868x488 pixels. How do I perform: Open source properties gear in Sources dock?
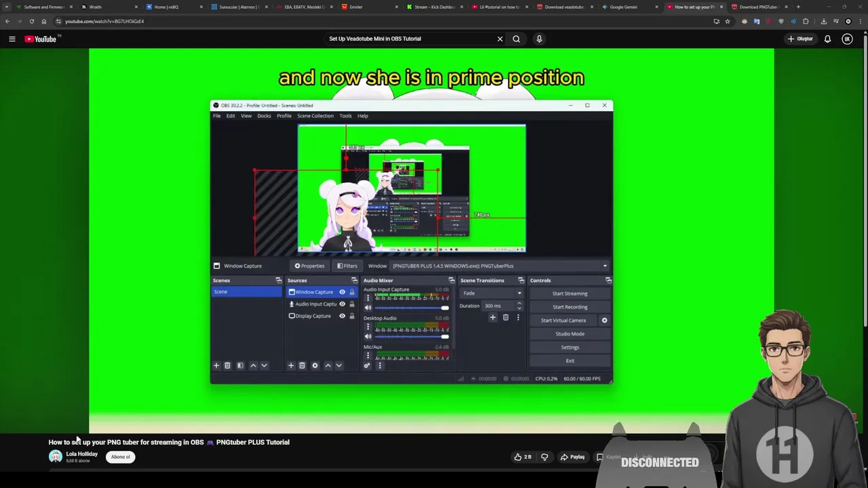click(x=315, y=365)
